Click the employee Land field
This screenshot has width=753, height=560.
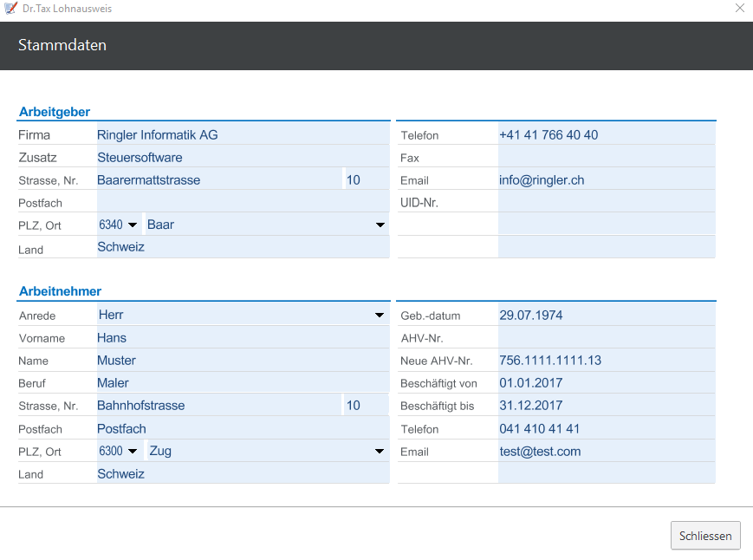[x=243, y=473]
